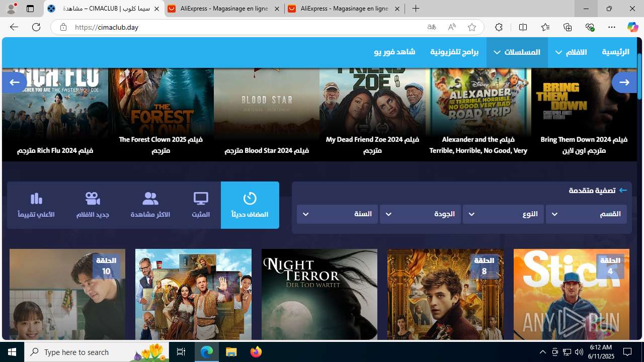Activate Read aloud icon in address bar
This screenshot has height=362, width=644.
[x=452, y=27]
